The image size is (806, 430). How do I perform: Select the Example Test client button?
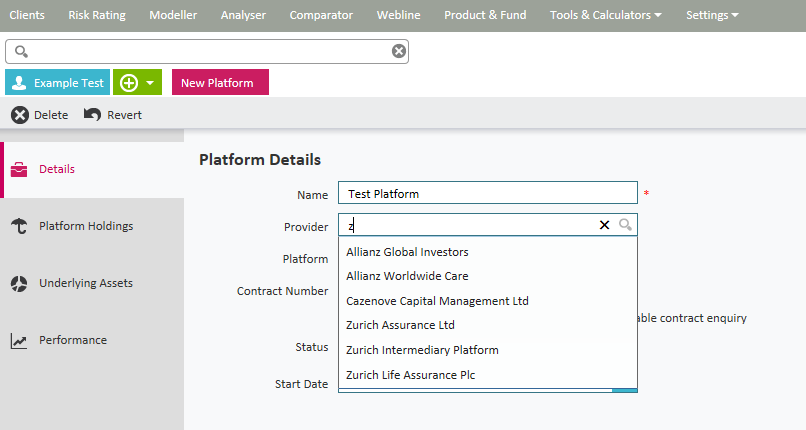tap(57, 83)
